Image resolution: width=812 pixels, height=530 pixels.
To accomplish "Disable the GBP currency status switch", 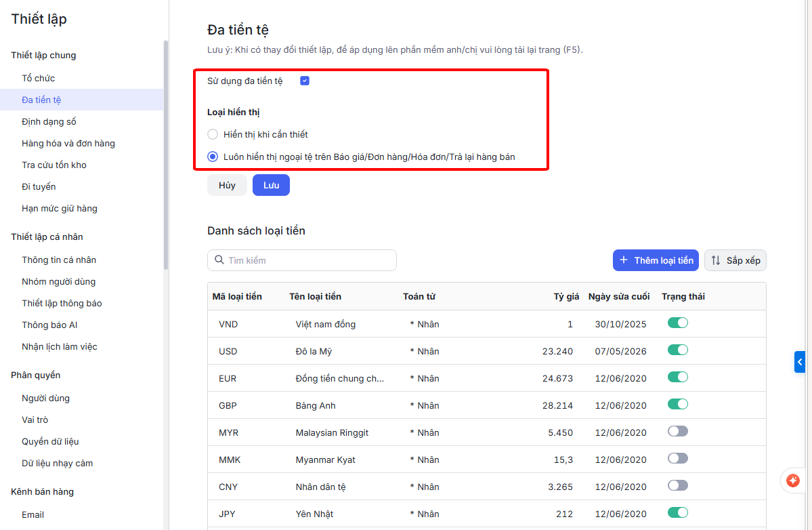I will tap(677, 404).
